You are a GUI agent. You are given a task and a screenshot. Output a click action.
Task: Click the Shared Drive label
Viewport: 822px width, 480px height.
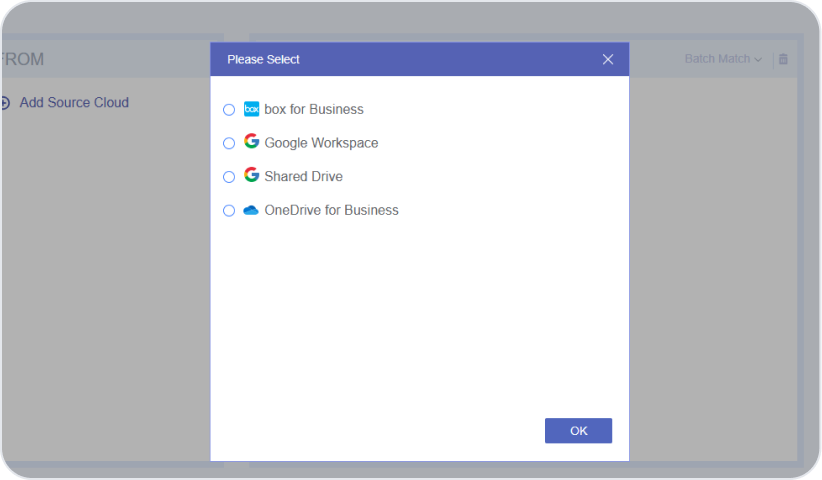304,176
